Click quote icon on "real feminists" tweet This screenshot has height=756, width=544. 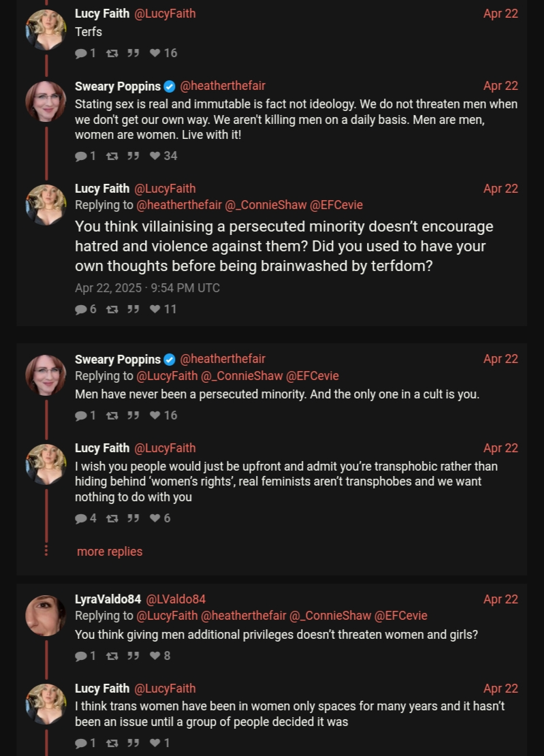pos(133,518)
